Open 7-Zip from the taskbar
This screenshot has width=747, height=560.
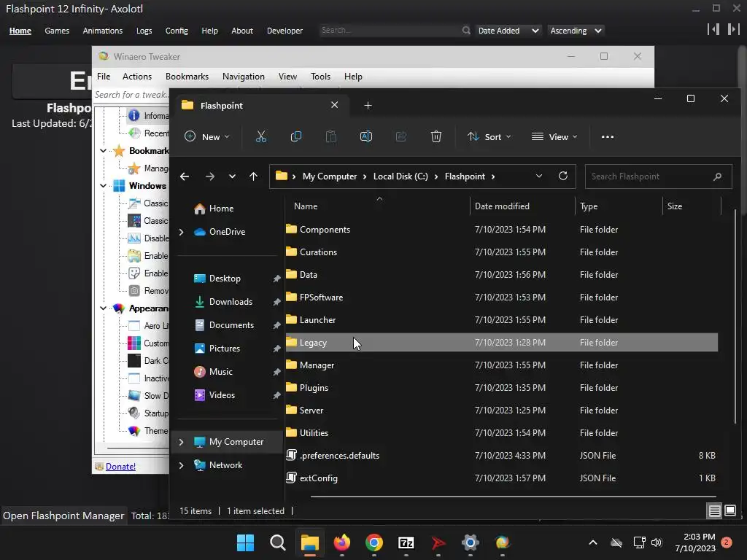[406, 542]
